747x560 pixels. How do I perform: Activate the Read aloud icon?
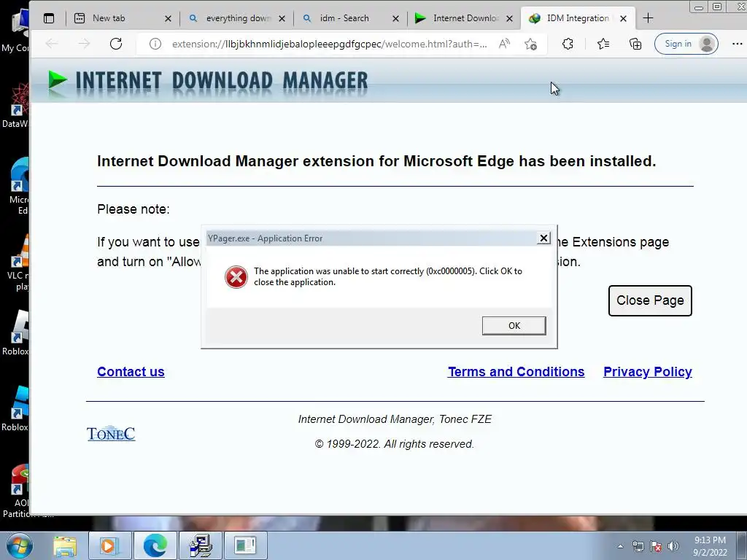504,44
